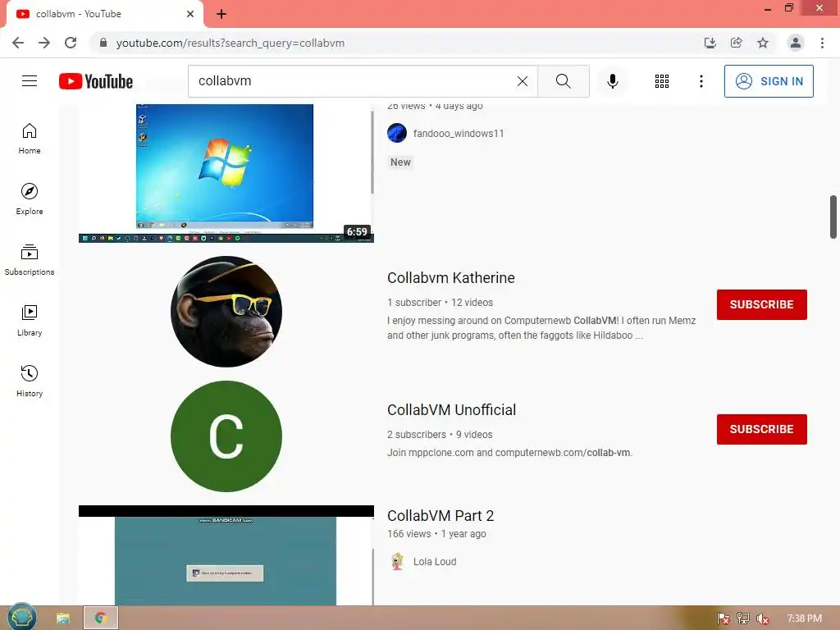Open a new browser tab
Viewport: 840px width, 630px height.
pyautogui.click(x=221, y=14)
